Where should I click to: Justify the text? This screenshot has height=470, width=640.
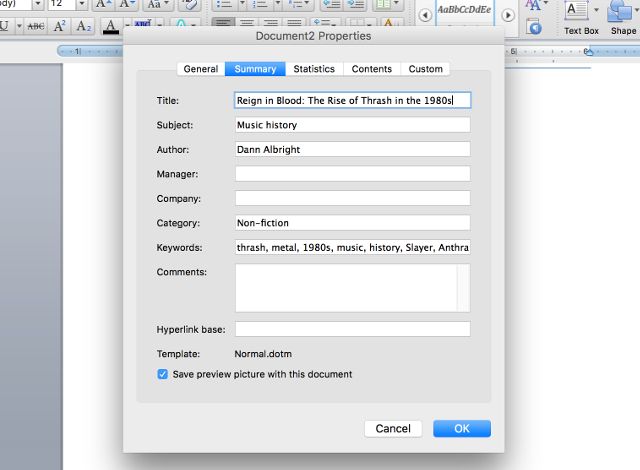click(294, 23)
